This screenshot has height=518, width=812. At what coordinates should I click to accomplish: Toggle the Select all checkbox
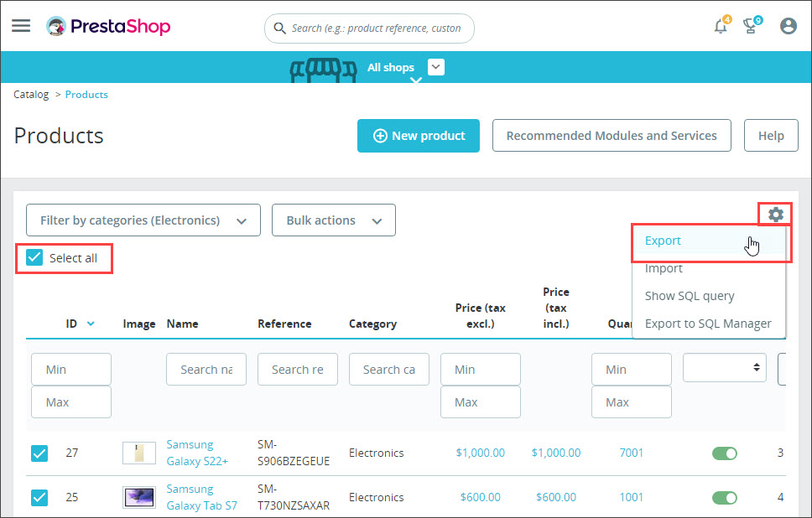click(x=34, y=257)
